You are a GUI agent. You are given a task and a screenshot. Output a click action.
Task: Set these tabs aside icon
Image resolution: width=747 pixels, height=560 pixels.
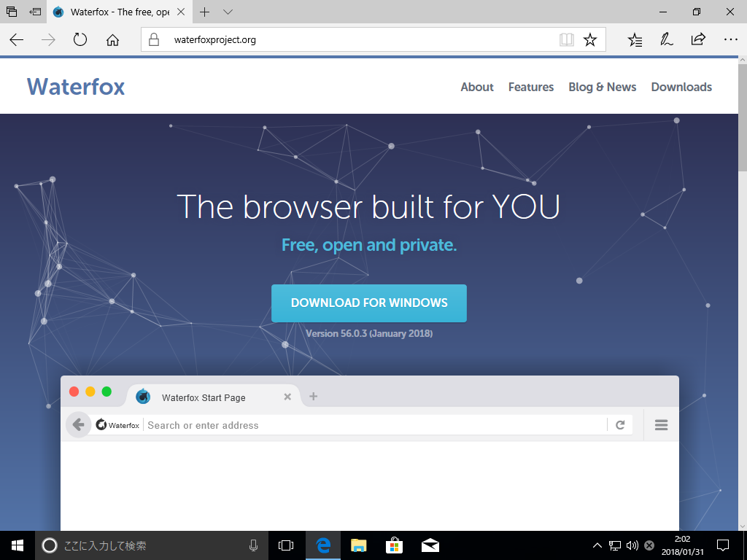(35, 12)
